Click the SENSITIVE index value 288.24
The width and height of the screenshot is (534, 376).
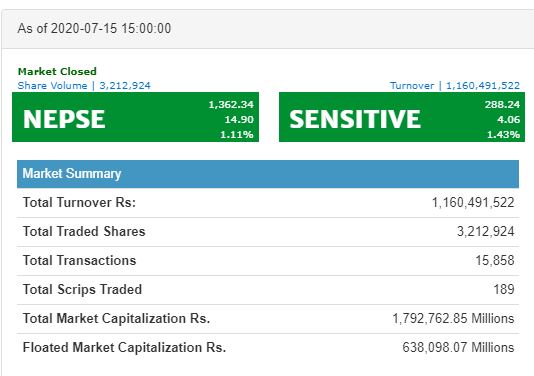(x=502, y=104)
